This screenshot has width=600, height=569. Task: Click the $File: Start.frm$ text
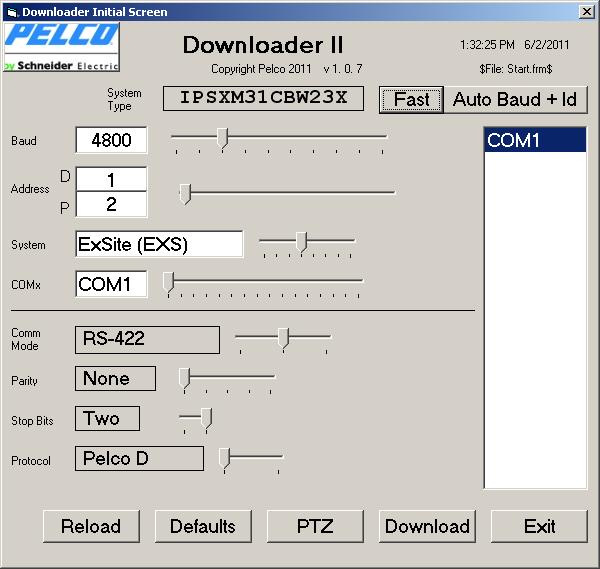click(x=515, y=69)
